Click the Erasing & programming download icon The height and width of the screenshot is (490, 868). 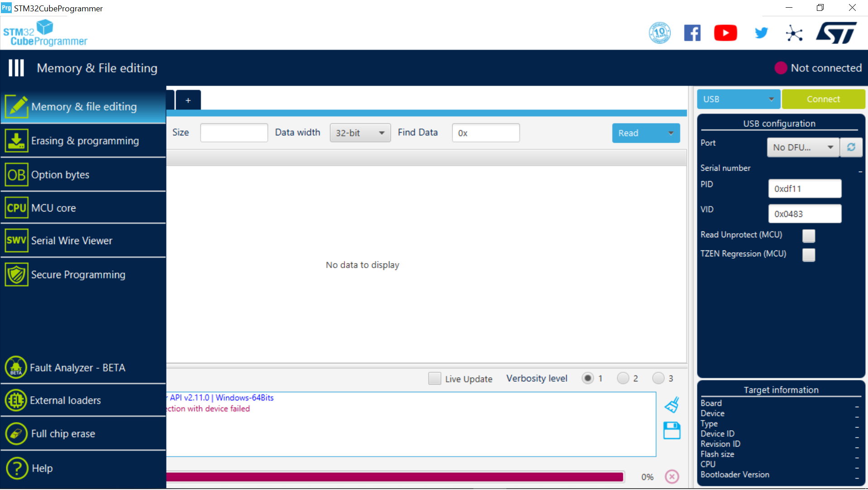click(x=17, y=141)
